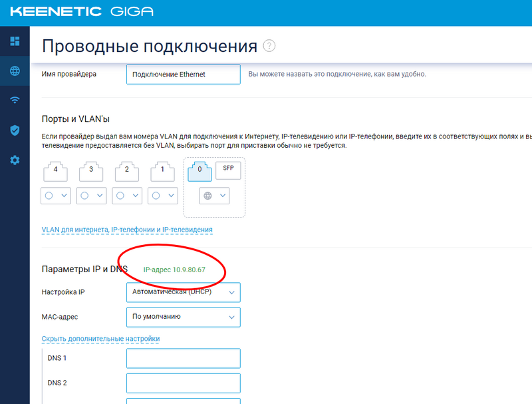Select the SFP port icon
The width and height of the screenshot is (532, 404).
[228, 170]
